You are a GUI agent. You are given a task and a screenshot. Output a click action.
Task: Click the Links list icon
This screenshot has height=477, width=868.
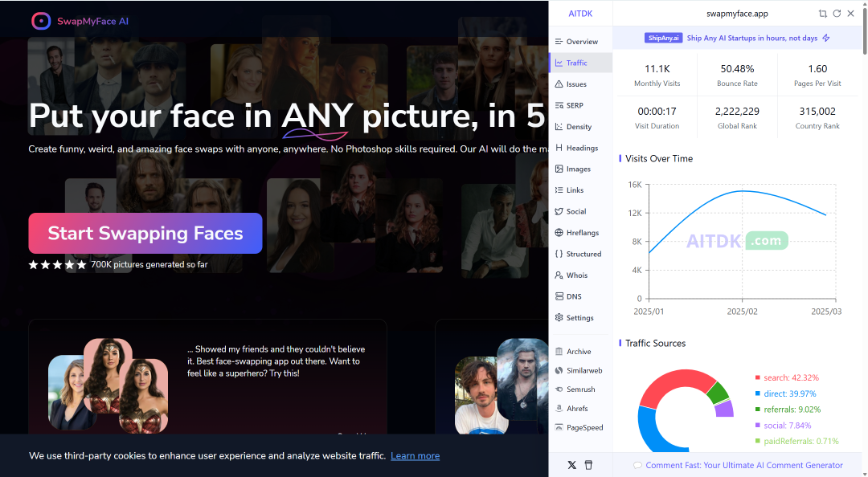point(559,190)
